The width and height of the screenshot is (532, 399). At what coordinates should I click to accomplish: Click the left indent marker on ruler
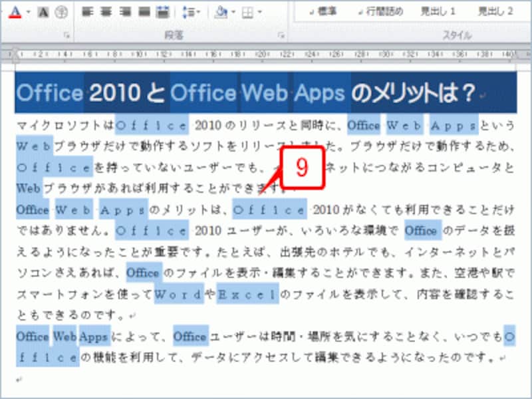[x=15, y=57]
